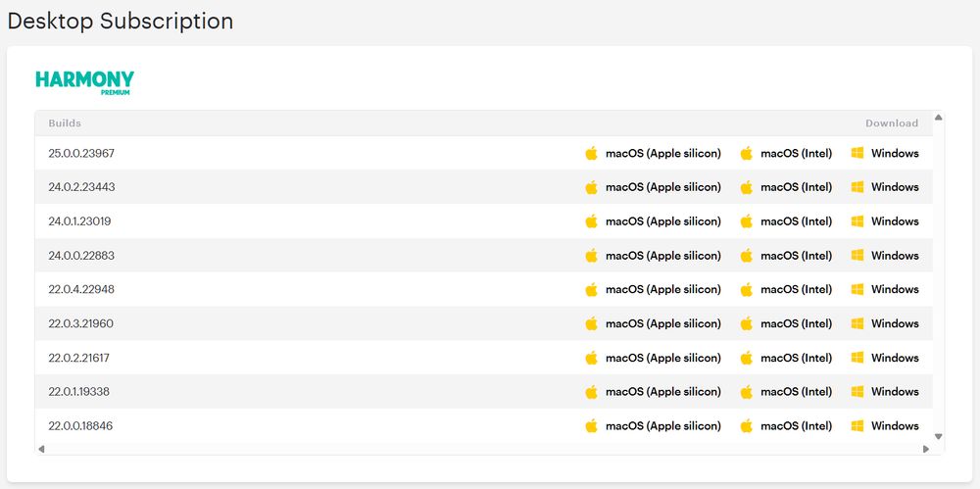Click Windows logo icon for build 22.0.4.22948
The width and height of the screenshot is (980, 489).
857,289
